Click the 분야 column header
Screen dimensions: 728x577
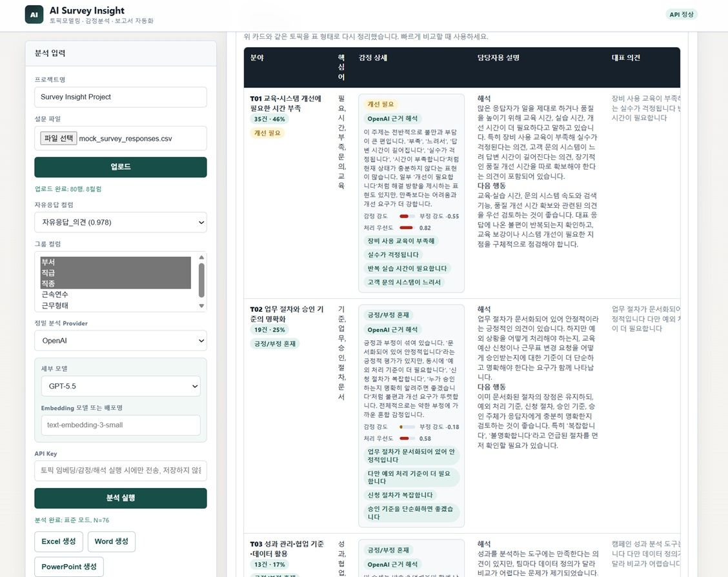pos(257,57)
